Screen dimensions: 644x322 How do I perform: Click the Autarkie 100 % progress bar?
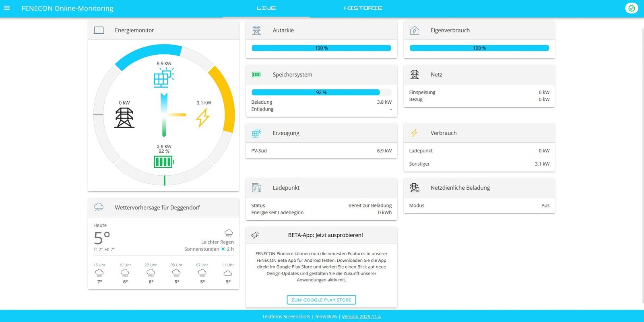[321, 48]
